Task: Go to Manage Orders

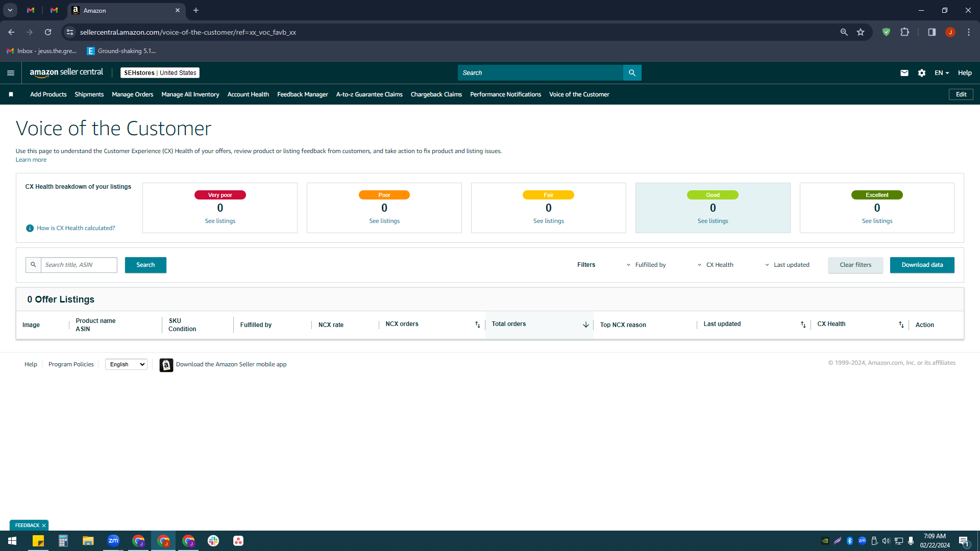Action: 133,94
